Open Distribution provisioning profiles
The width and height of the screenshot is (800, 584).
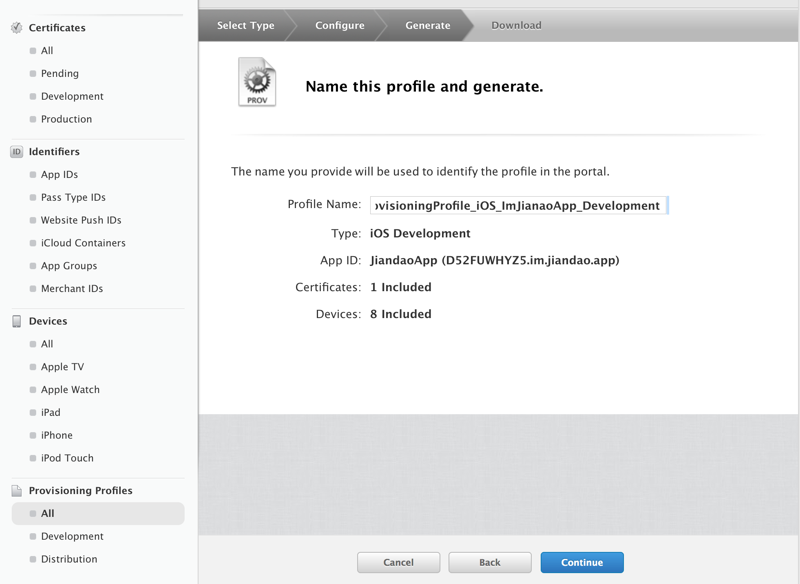(x=69, y=560)
